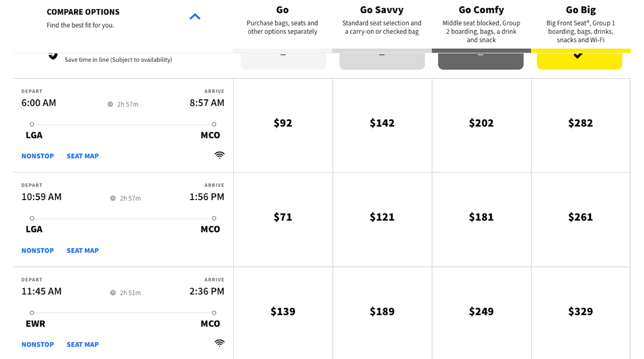Choose $121 Go Savvy fare
Image resolution: width=644 pixels, height=359 pixels.
[382, 217]
